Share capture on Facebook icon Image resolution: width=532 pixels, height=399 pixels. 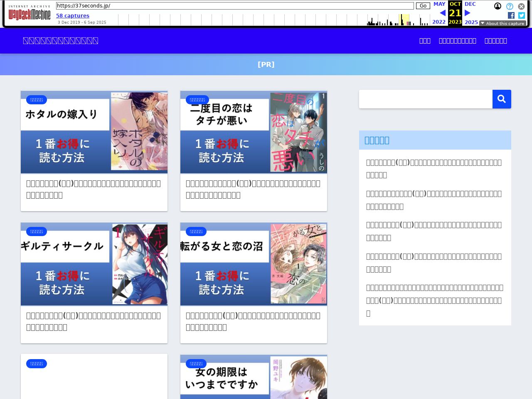click(511, 15)
